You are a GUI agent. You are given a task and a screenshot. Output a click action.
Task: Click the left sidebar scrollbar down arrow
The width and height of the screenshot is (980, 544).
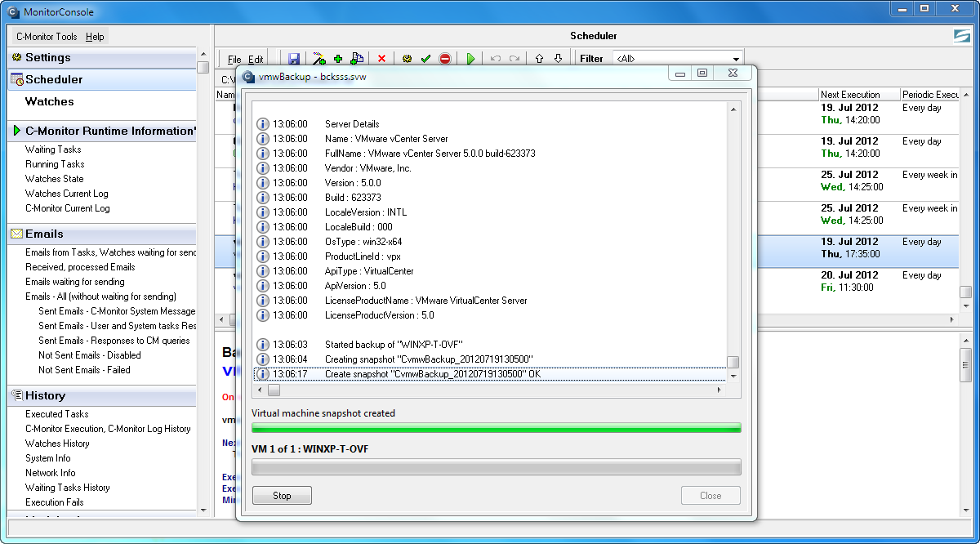tap(203, 510)
